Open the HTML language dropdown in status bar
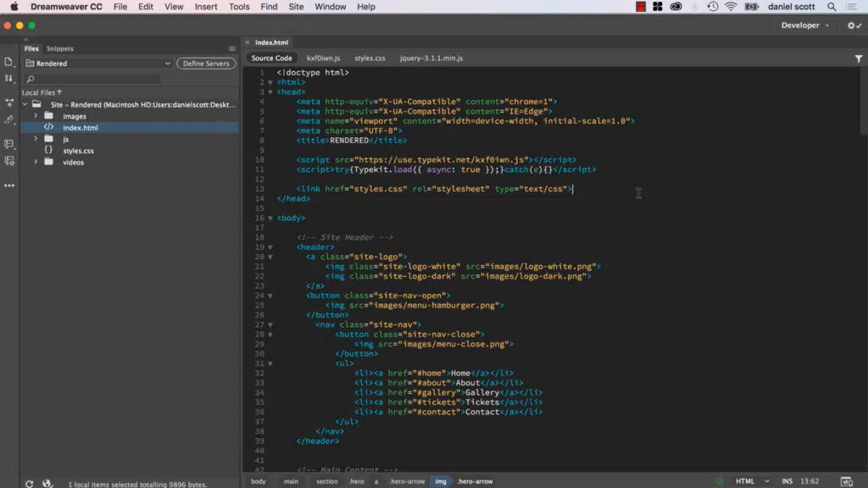The height and width of the screenshot is (488, 868). coord(753,481)
